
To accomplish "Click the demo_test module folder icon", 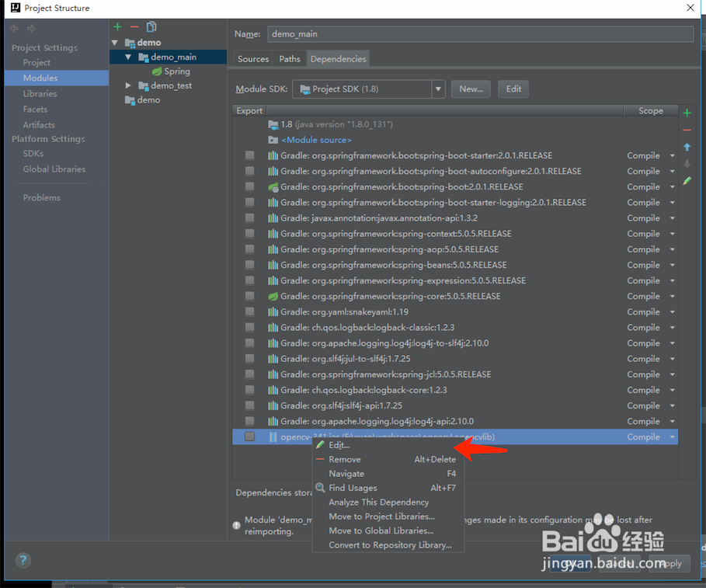I will 144,85.
